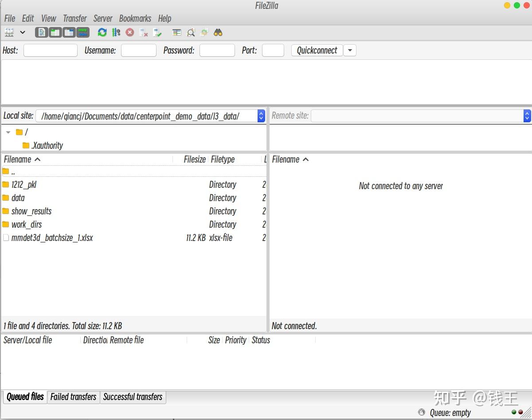Toggle directory comparison with magnifier icon
532x420 pixels.
pyautogui.click(x=191, y=32)
